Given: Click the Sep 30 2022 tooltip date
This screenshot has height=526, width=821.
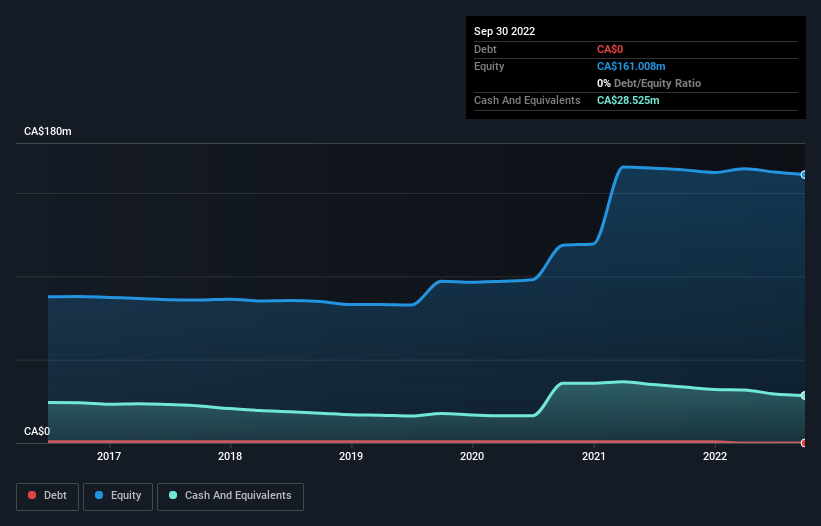Looking at the screenshot, I should pos(504,31).
